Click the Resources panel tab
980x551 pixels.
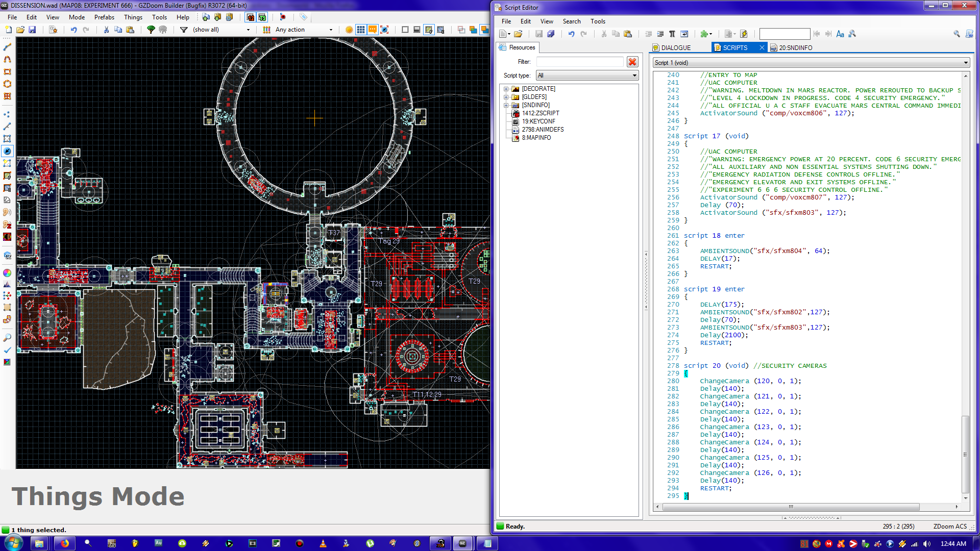518,47
